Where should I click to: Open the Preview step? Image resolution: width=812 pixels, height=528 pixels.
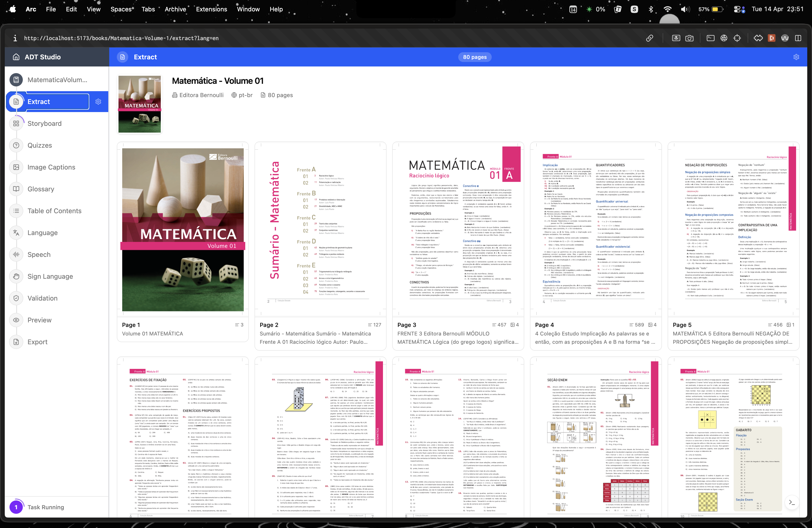pos(39,320)
